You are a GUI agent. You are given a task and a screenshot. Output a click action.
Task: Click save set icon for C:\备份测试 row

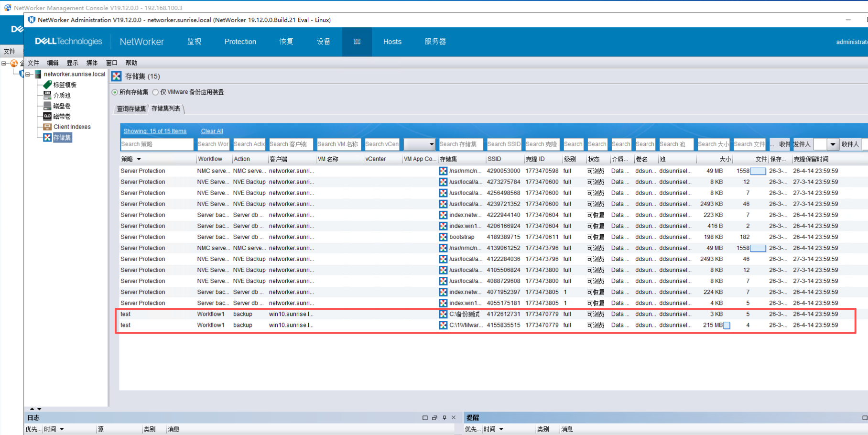(x=443, y=314)
